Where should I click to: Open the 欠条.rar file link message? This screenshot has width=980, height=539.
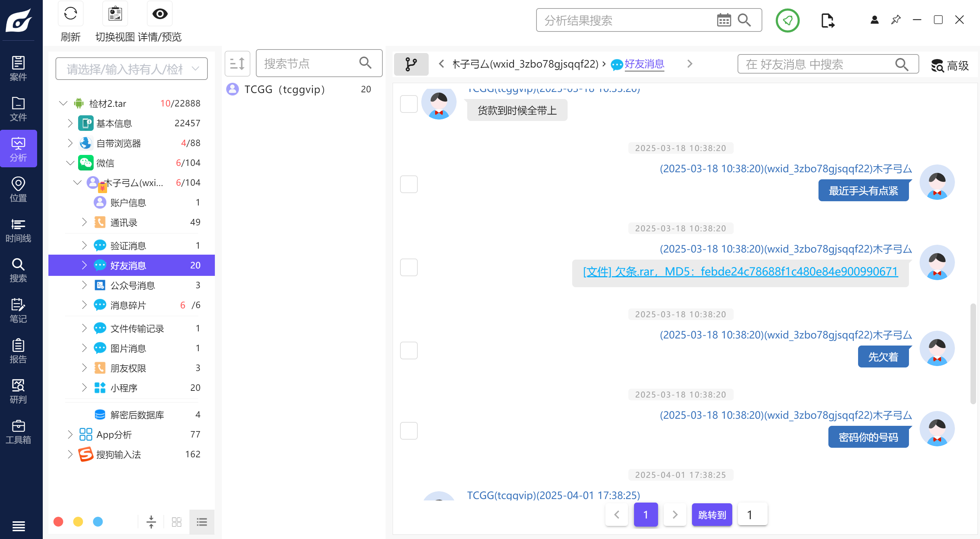[x=740, y=271]
